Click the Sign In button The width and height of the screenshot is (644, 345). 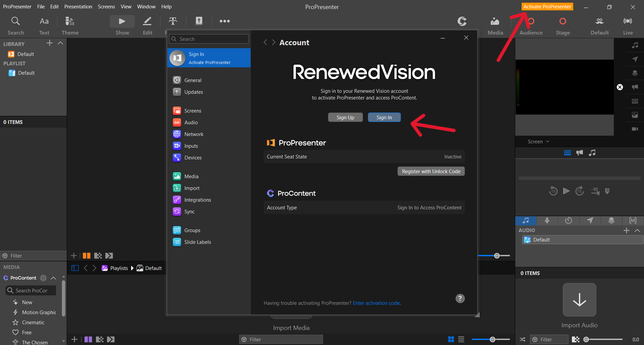(x=384, y=117)
